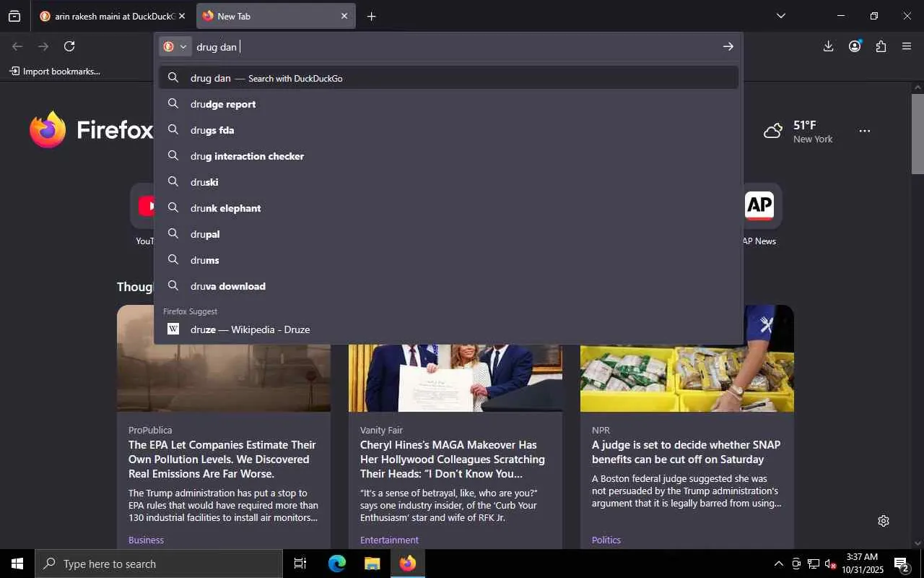Viewport: 924px width, 578px height.
Task: Launch Microsoft Edge from the taskbar
Action: click(x=337, y=564)
